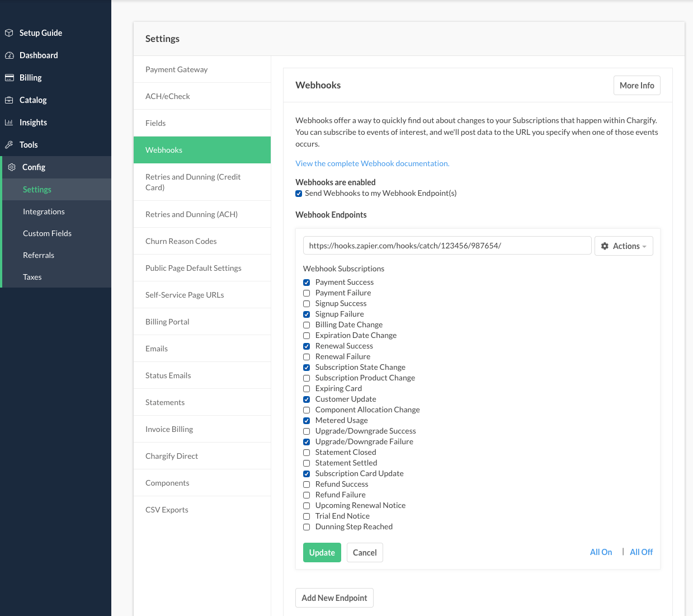Click the Insights chart icon

(x=9, y=123)
